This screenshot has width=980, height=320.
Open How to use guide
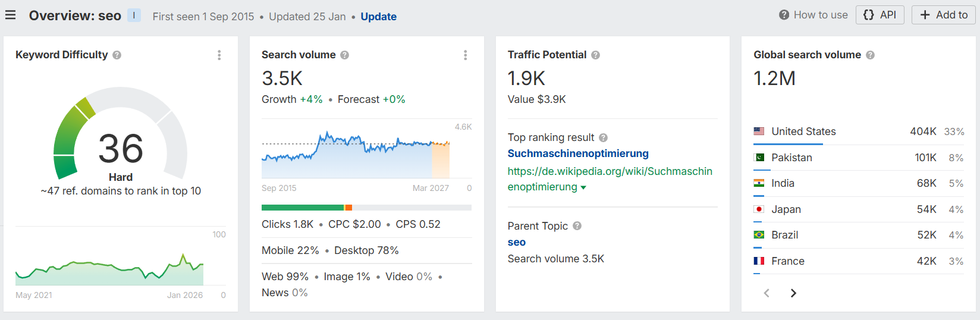[813, 15]
